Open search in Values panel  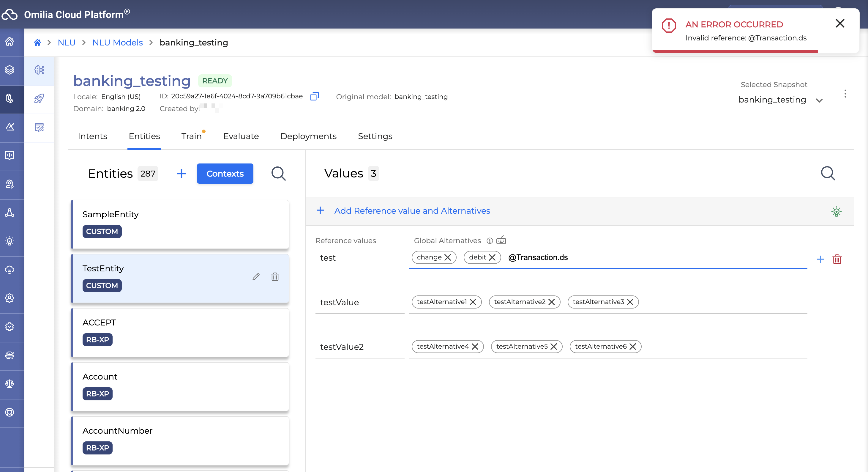coord(828,174)
